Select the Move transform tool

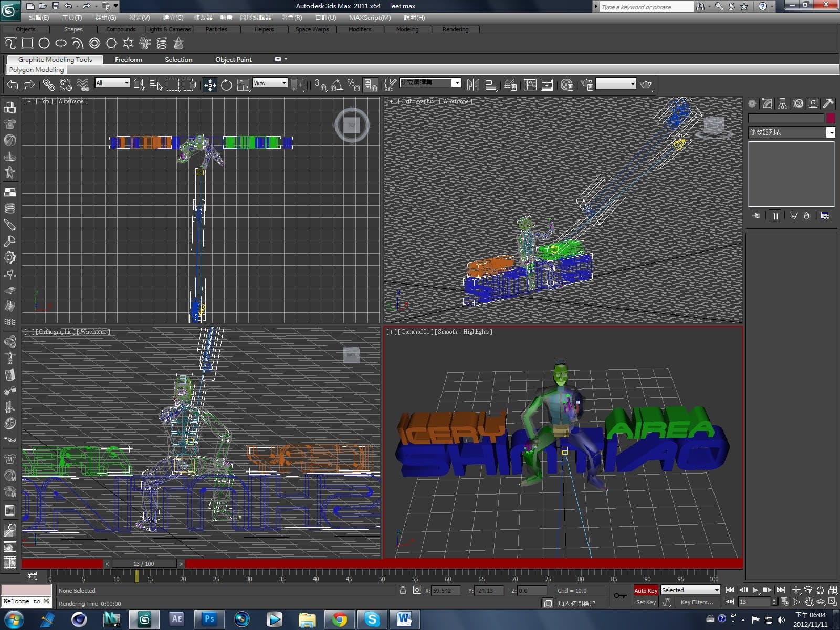210,85
